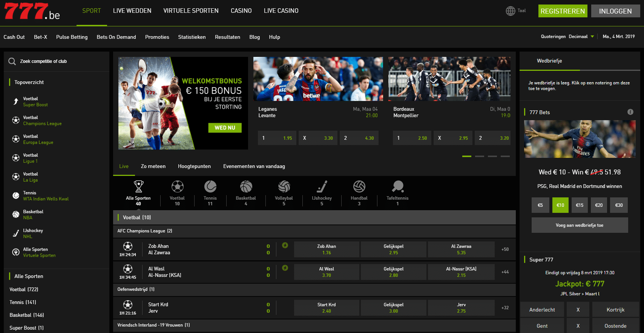Pick Anderlecht in Super 777

click(x=542, y=310)
